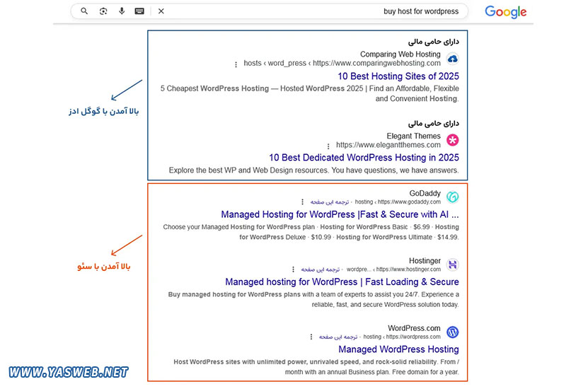The width and height of the screenshot is (588, 389).
Task: Click translate this page link for Hostinger
Action: pos(321,269)
